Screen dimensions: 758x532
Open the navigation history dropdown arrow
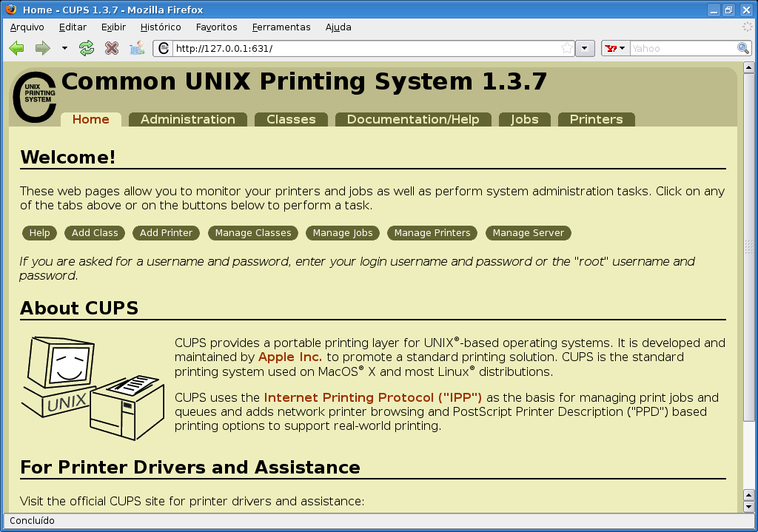(64, 48)
